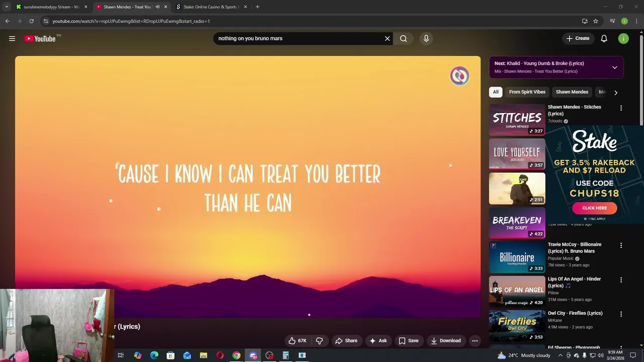Image resolution: width=644 pixels, height=362 pixels.
Task: Click the Chrome address bar URL
Action: [x=131, y=21]
